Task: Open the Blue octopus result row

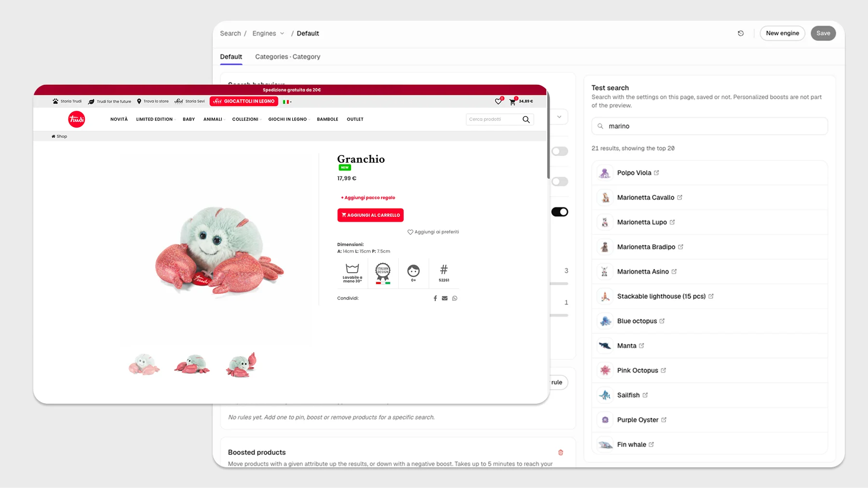Action: pyautogui.click(x=709, y=321)
